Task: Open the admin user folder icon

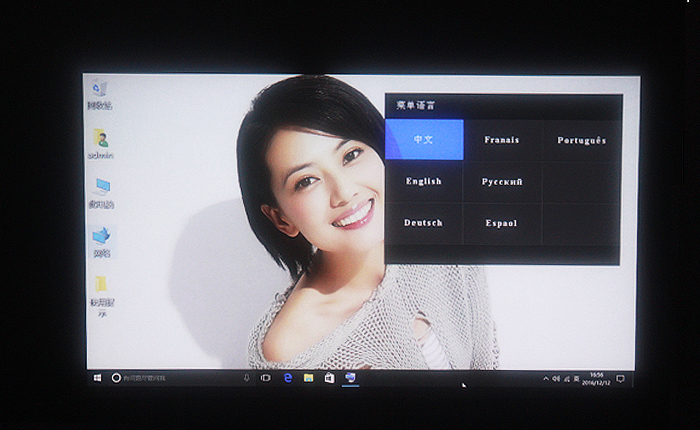Action: pos(100,141)
